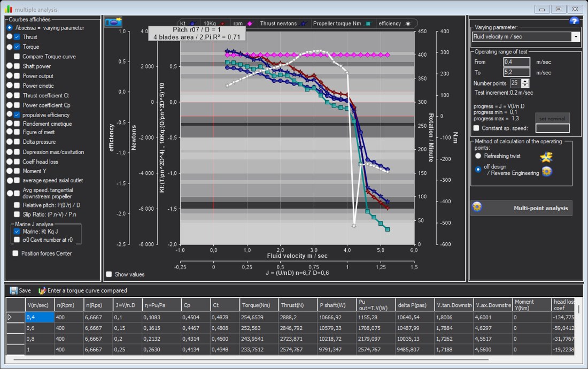588x369 pixels.
Task: Check the Moment Y checkbox
Action: pos(17,171)
